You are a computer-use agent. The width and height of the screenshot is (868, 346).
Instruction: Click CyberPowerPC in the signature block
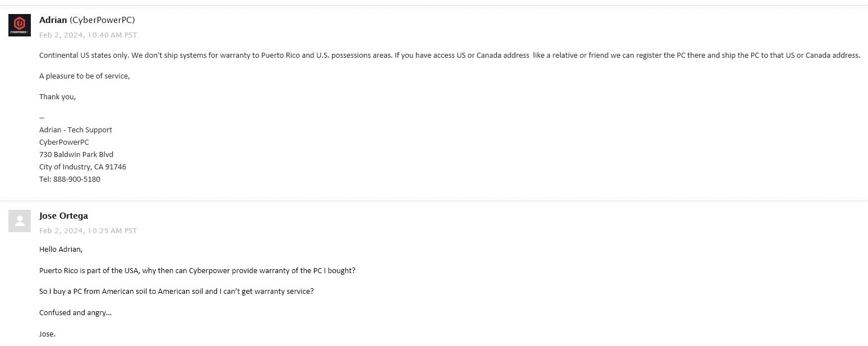click(x=64, y=142)
